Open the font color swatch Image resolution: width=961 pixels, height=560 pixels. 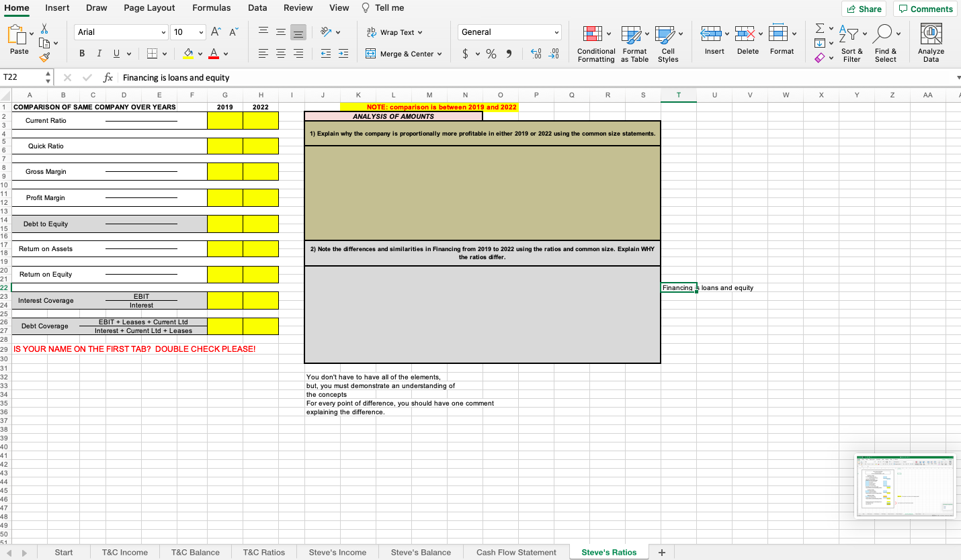tap(213, 53)
